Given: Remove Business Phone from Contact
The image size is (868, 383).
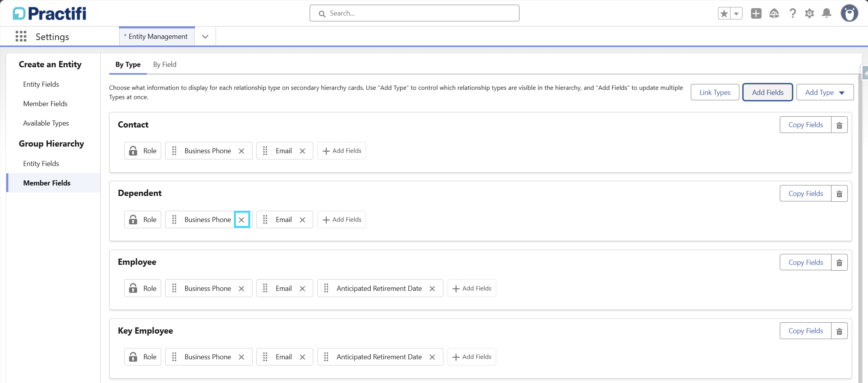Looking at the screenshot, I should coord(241,151).
